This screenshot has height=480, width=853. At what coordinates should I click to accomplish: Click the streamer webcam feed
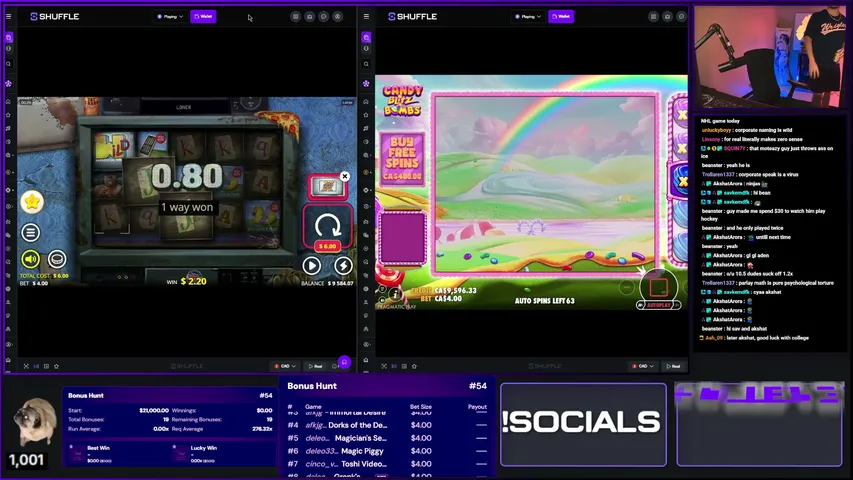(769, 57)
